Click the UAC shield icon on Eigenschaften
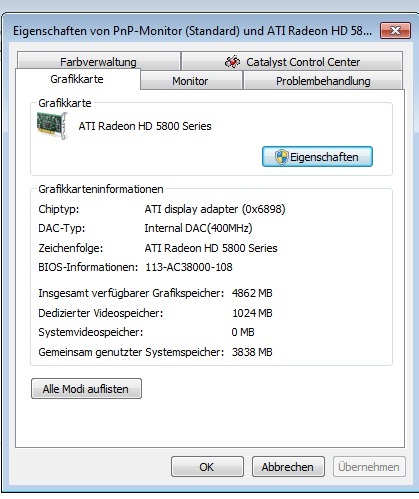This screenshot has height=499, width=419. 282,157
